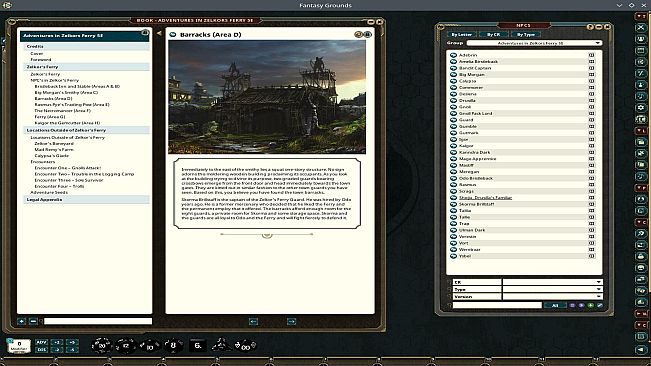Toggle the +2 roll modifier
Viewport: 651px width, 366px height.
tap(57, 342)
